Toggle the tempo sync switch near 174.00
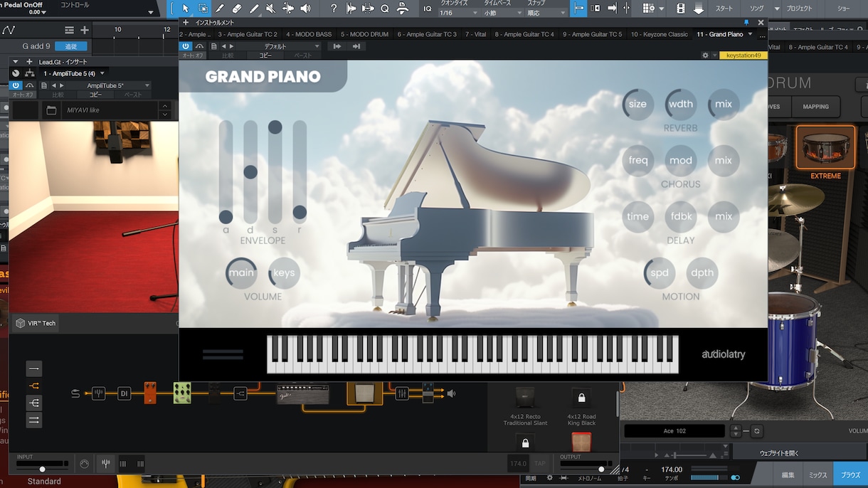 point(735,477)
